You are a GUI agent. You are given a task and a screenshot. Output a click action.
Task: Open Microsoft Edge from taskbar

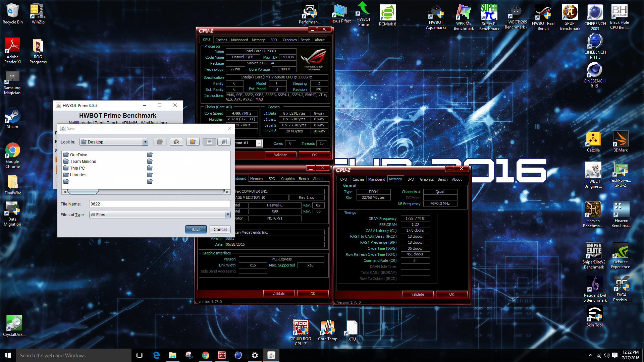(156, 355)
